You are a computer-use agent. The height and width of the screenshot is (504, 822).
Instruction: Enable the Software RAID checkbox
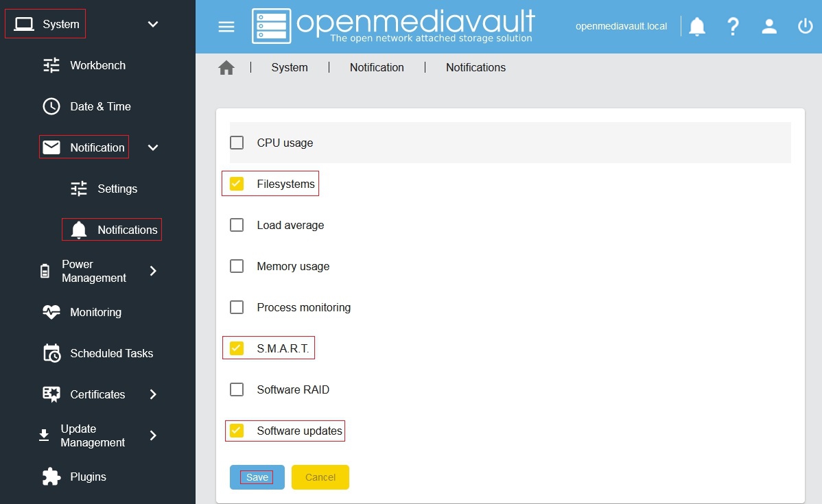pyautogui.click(x=237, y=389)
